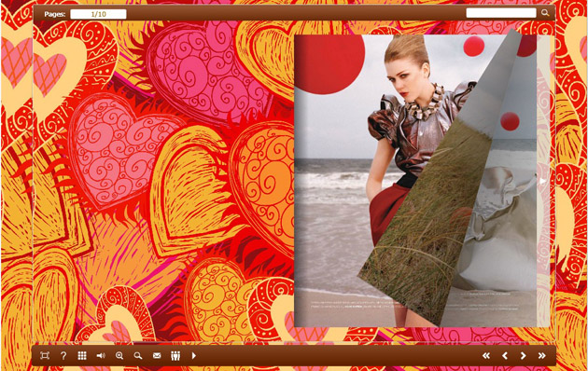
Task: Toggle the sound speaker icon
Action: point(101,356)
